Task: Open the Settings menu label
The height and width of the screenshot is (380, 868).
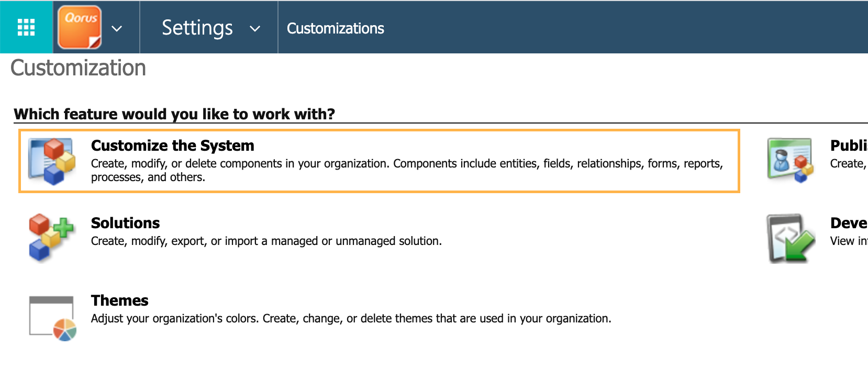Action: (197, 28)
